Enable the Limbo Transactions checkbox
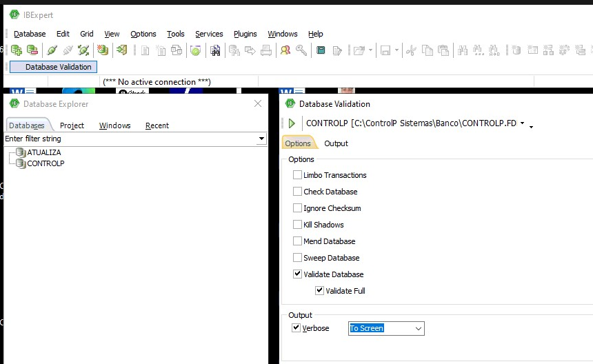Screen dimensions: 593x364 pyautogui.click(x=297, y=175)
